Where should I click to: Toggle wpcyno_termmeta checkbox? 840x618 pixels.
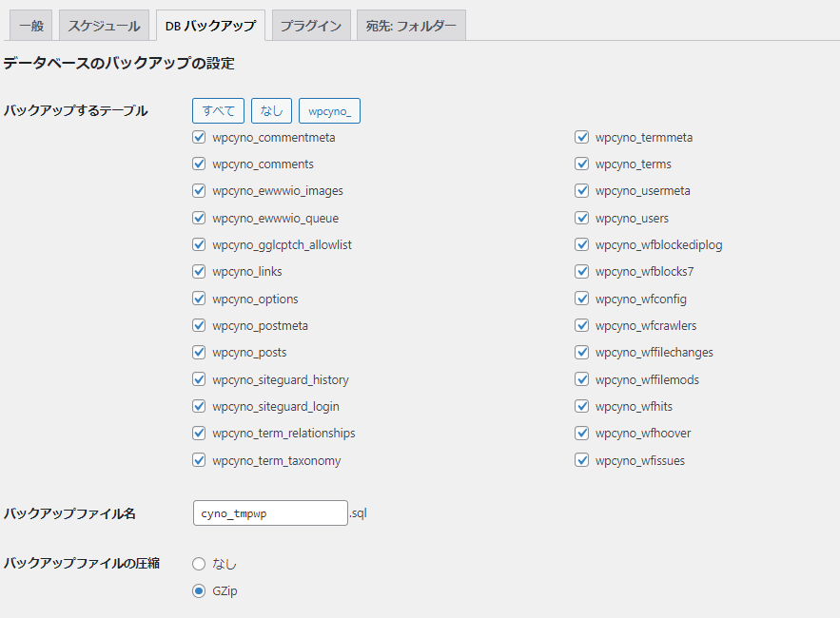[582, 137]
